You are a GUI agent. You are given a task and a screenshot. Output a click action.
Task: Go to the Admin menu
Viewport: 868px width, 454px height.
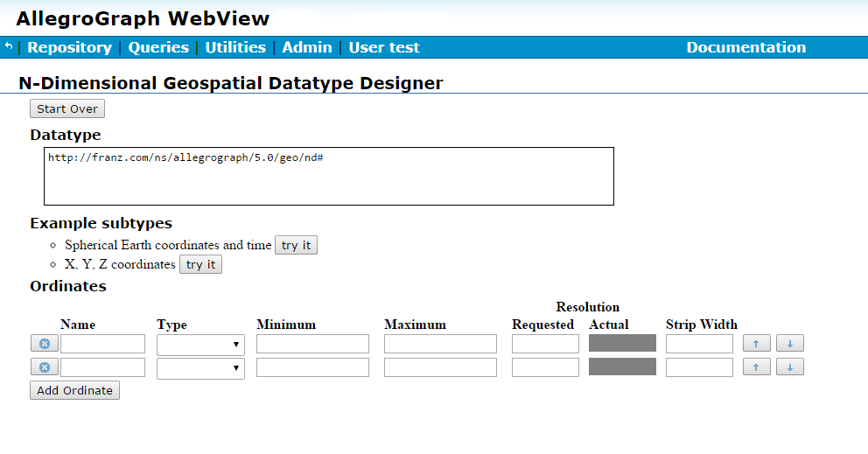click(307, 48)
